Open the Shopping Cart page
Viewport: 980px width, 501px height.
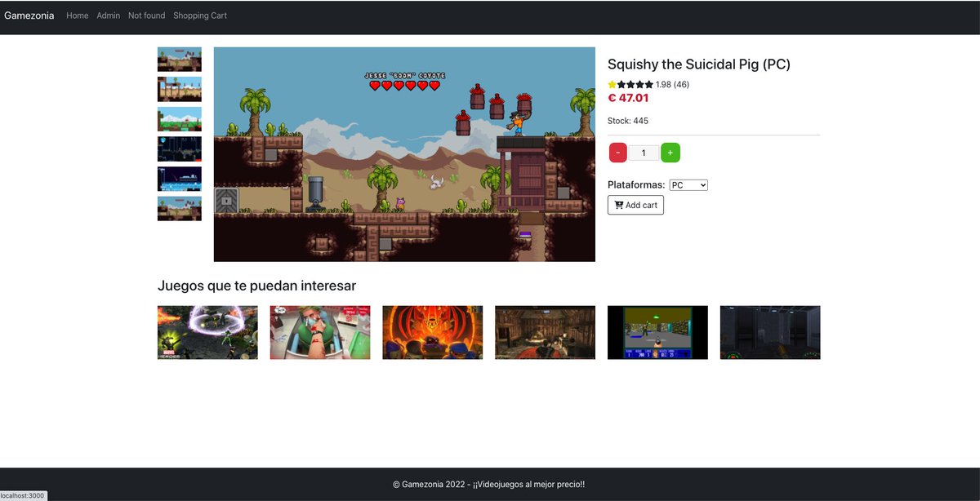point(200,16)
